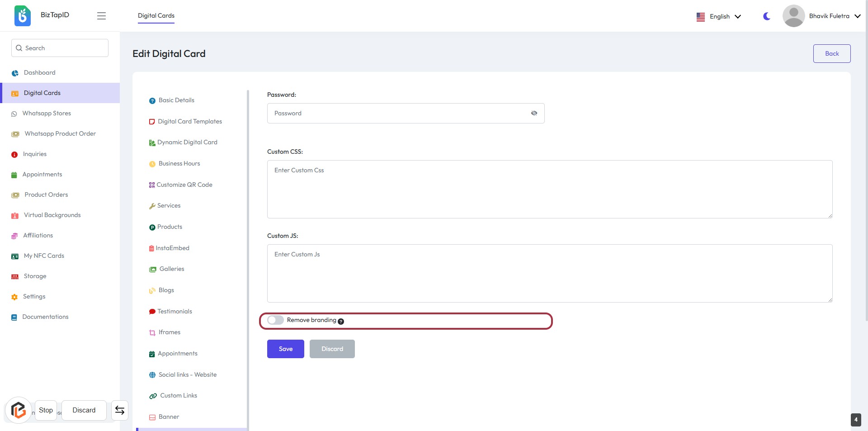This screenshot has height=431, width=868.
Task: Switch to dark mode moon icon
Action: (766, 16)
